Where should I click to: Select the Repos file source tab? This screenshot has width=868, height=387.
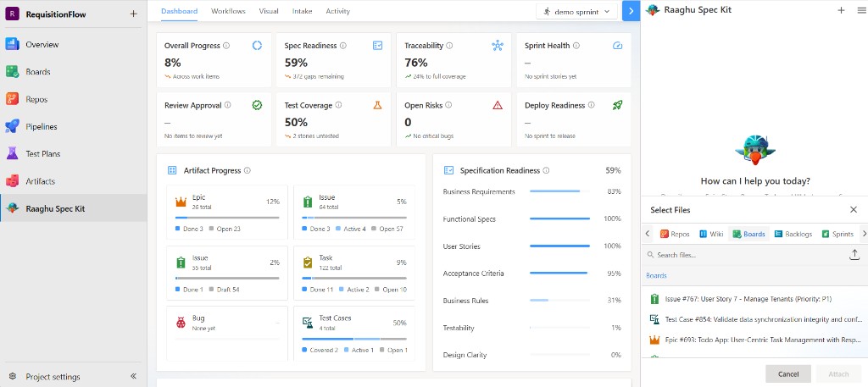(675, 234)
